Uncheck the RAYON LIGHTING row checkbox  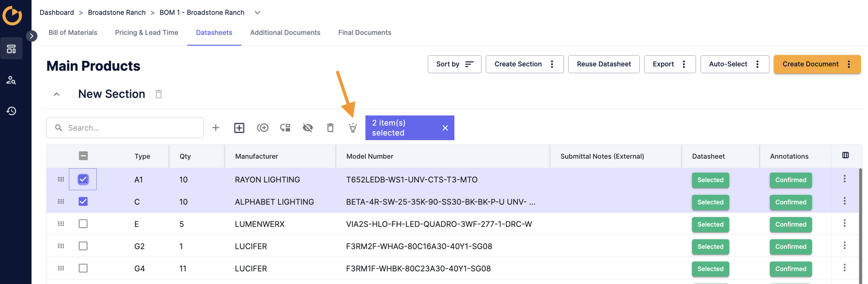click(x=83, y=180)
